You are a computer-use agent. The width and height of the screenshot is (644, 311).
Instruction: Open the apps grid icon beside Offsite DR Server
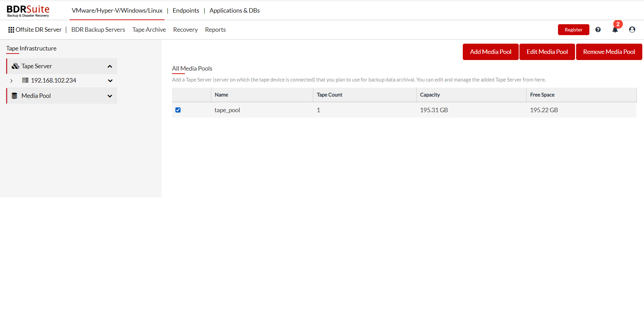(11, 30)
